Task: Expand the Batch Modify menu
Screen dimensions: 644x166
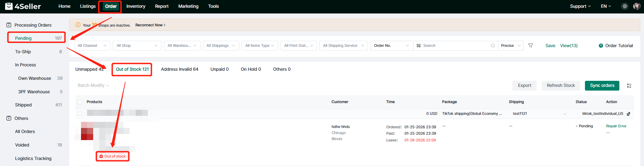Action: point(93,86)
